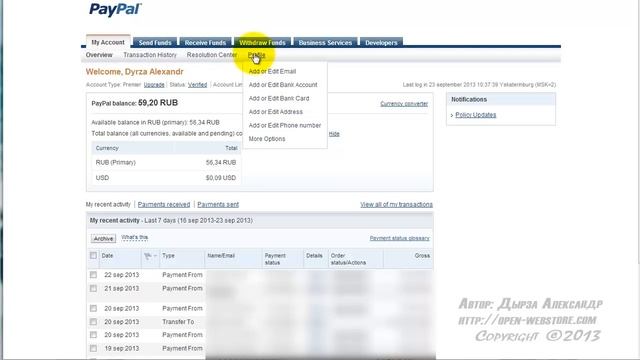640x360 pixels.
Task: Click the Upgrade account link
Action: coord(154,85)
